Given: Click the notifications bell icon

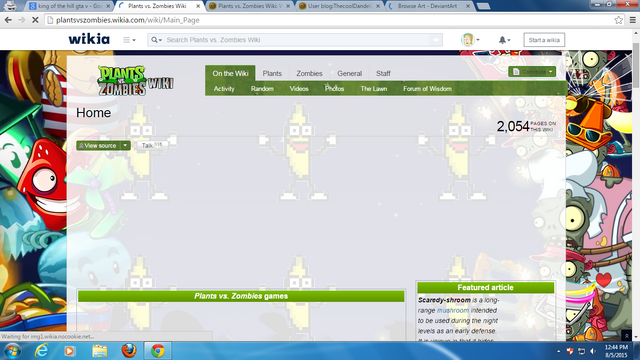Looking at the screenshot, I should pos(504,40).
